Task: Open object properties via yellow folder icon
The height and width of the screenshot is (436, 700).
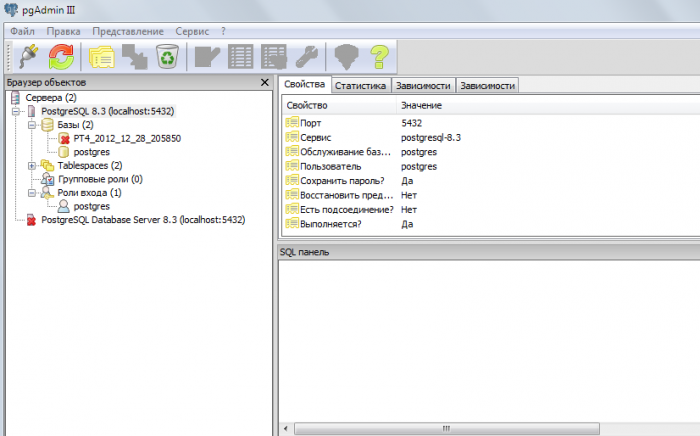Action: (x=102, y=57)
